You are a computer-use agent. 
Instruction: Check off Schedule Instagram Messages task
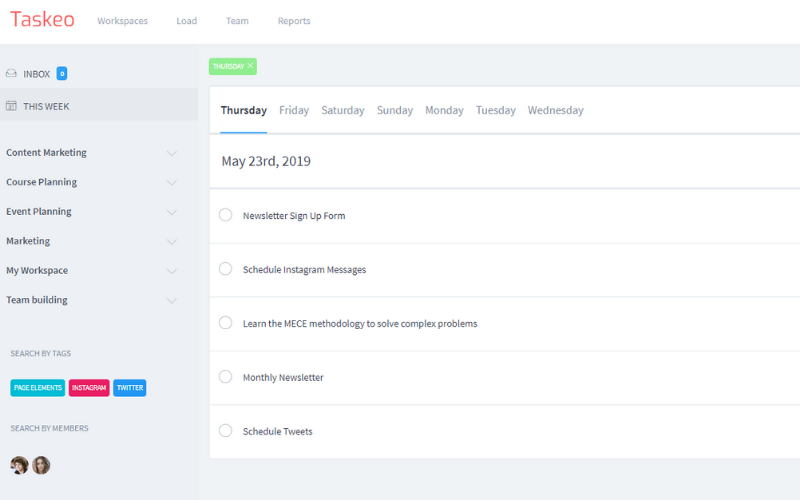point(225,269)
